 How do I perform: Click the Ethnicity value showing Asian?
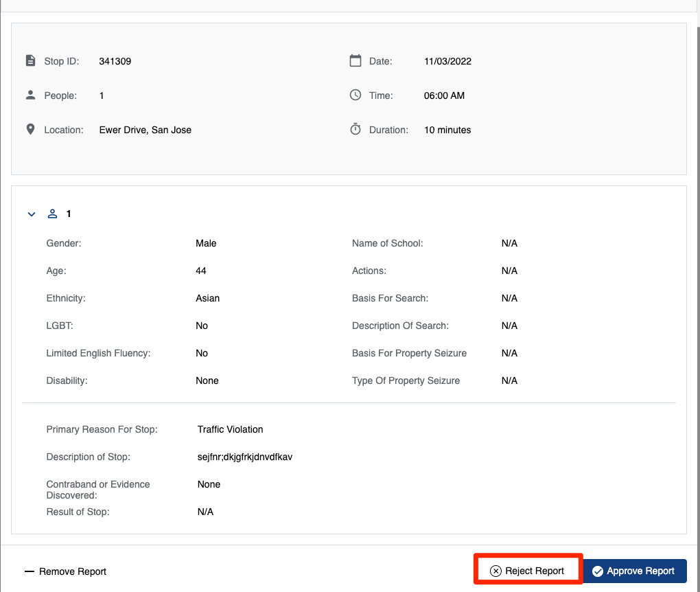(x=207, y=298)
